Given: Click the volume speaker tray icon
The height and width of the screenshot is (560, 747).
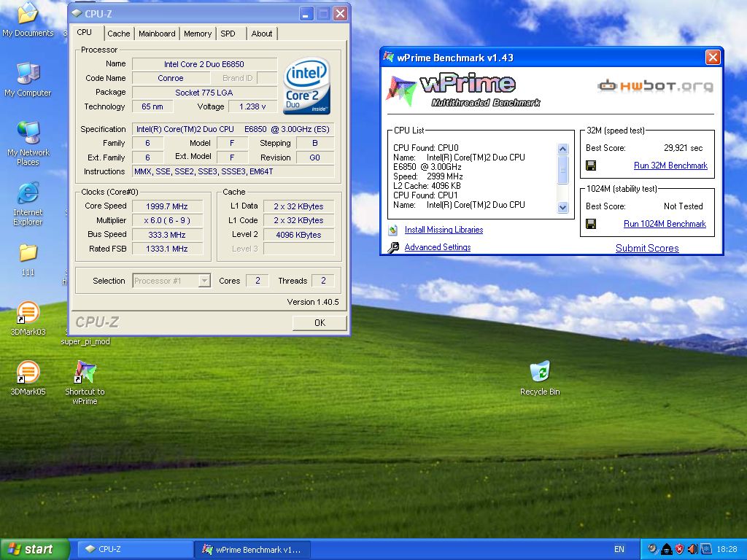Looking at the screenshot, I should 693,549.
